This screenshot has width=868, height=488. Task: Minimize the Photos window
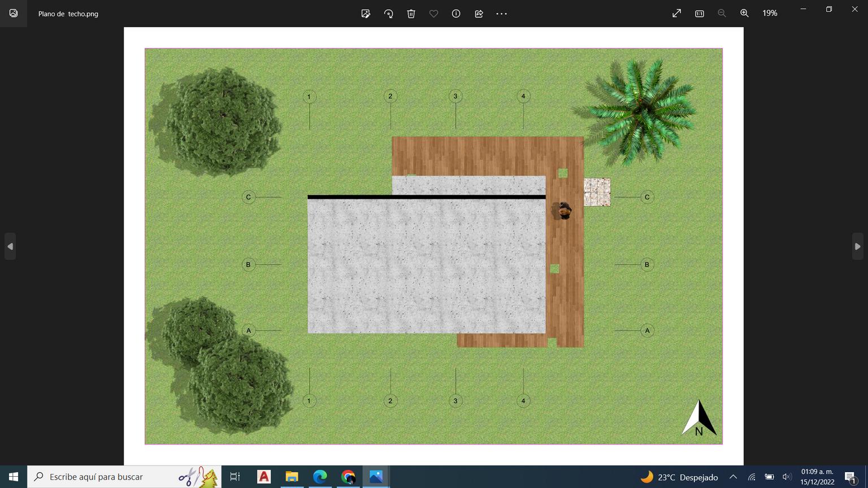pos(803,9)
